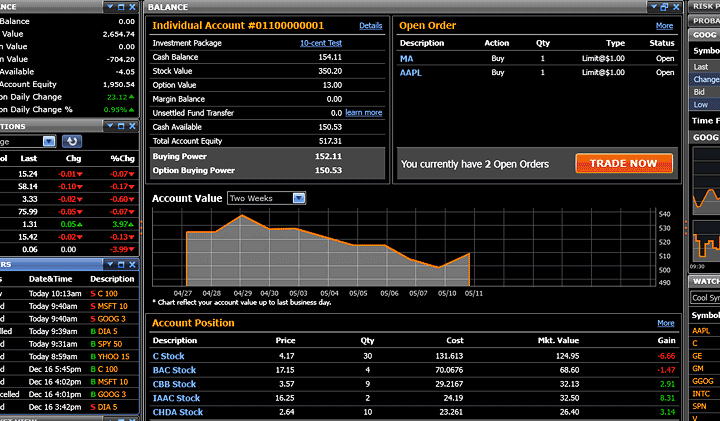
Task: Click the refresh icon in positions panel
Action: pos(71,141)
